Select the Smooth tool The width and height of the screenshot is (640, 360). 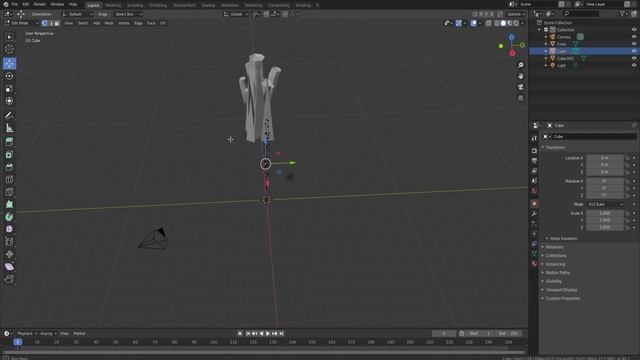click(x=9, y=229)
